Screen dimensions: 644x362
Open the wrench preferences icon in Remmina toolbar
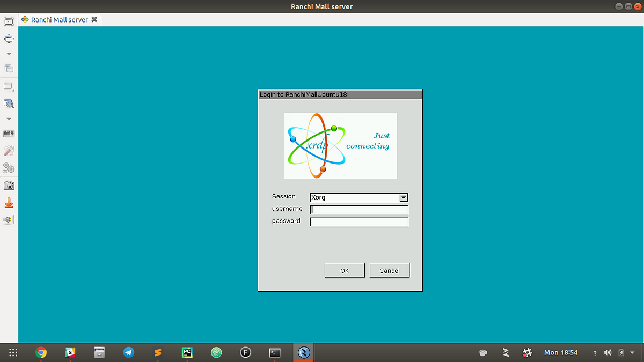tap(9, 151)
